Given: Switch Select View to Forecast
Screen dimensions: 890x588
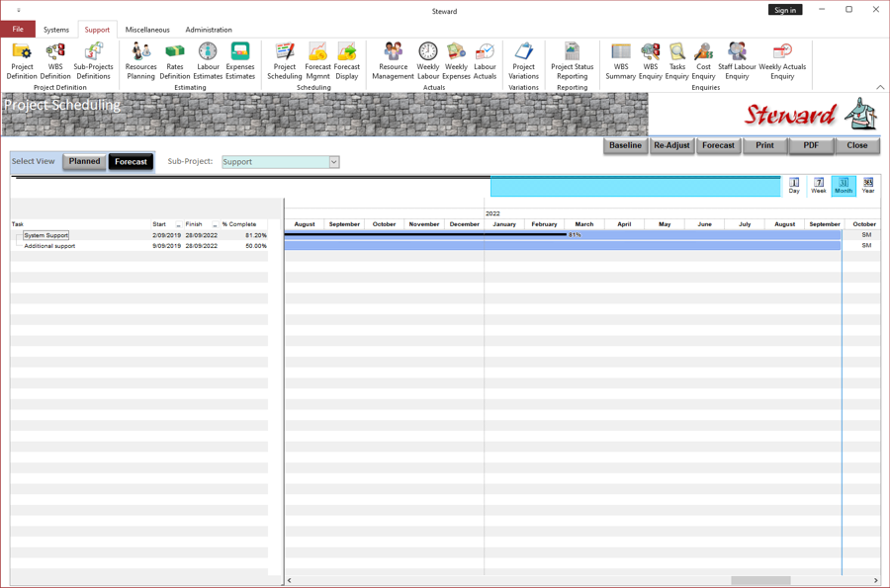Looking at the screenshot, I should 132,162.
